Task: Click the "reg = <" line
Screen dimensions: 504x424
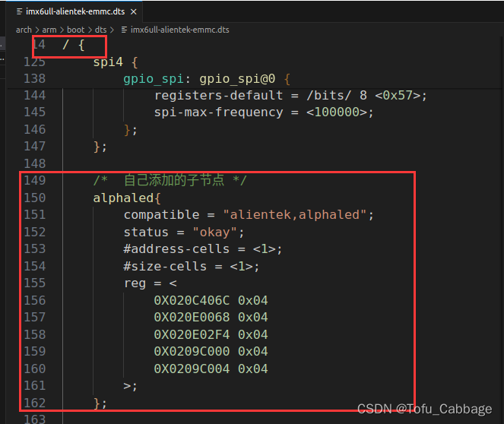Action: click(x=150, y=283)
